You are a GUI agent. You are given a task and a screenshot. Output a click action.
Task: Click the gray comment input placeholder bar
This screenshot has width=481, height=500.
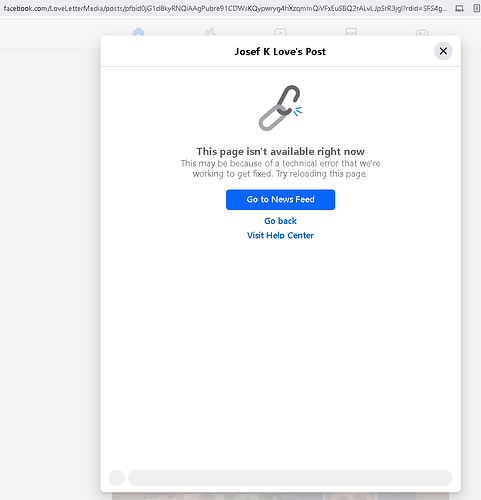(290, 478)
